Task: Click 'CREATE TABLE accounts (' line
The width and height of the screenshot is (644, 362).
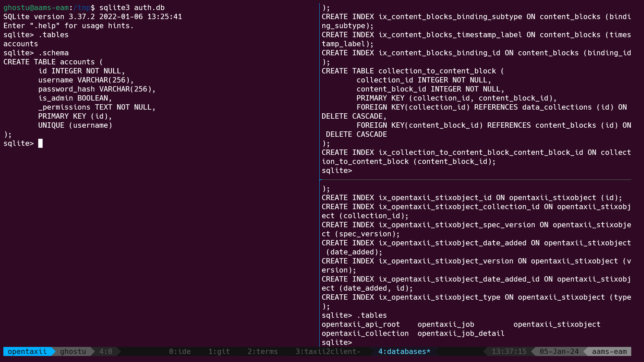Action: pyautogui.click(x=53, y=62)
